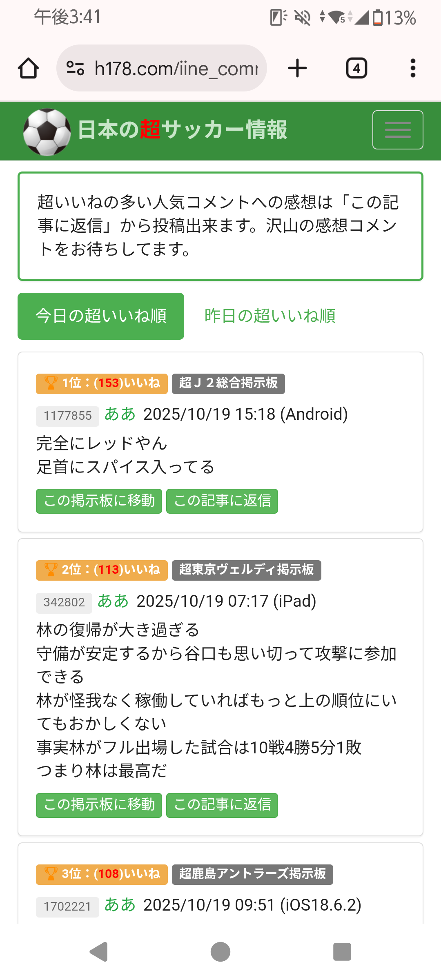Click この記事に返信 under the 2位 comment

pyautogui.click(x=222, y=805)
